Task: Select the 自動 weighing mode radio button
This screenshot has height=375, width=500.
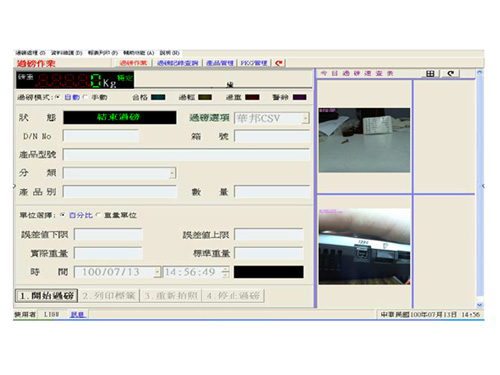Action: (58, 97)
